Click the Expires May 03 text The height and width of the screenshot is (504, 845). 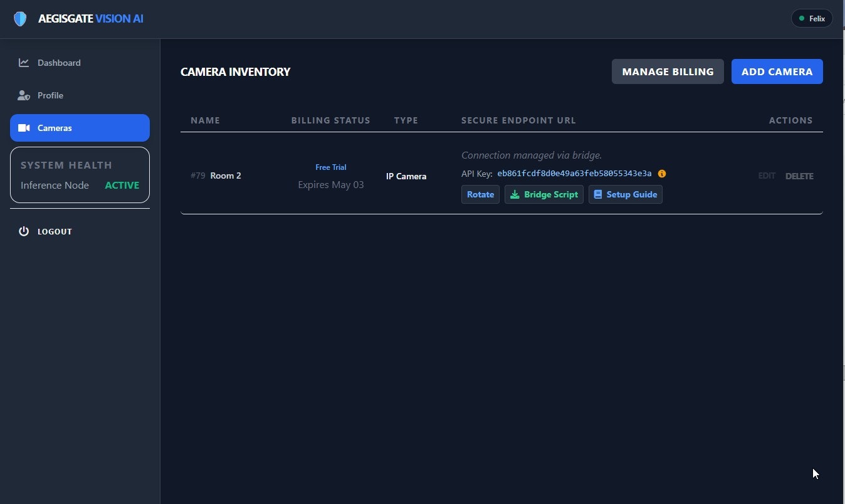pyautogui.click(x=331, y=185)
